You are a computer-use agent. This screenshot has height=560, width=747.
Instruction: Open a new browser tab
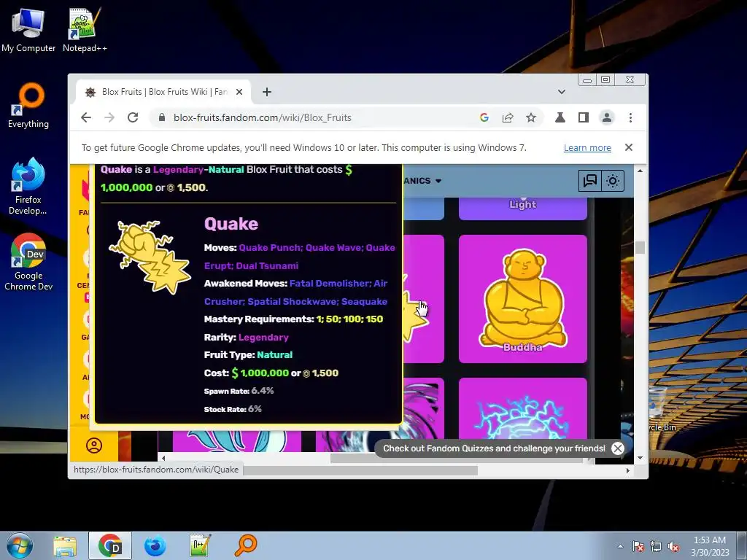coord(267,92)
